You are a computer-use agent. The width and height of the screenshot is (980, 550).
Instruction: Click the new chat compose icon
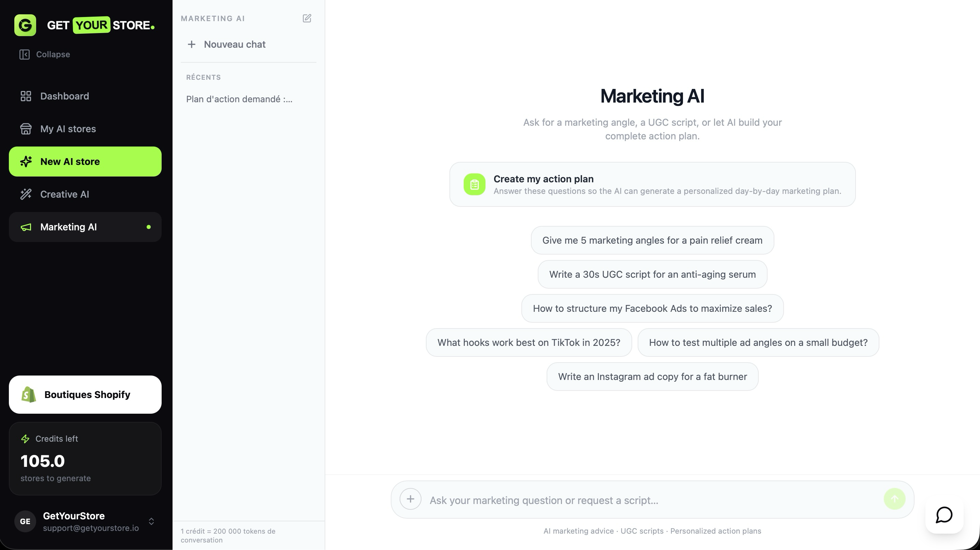point(307,18)
